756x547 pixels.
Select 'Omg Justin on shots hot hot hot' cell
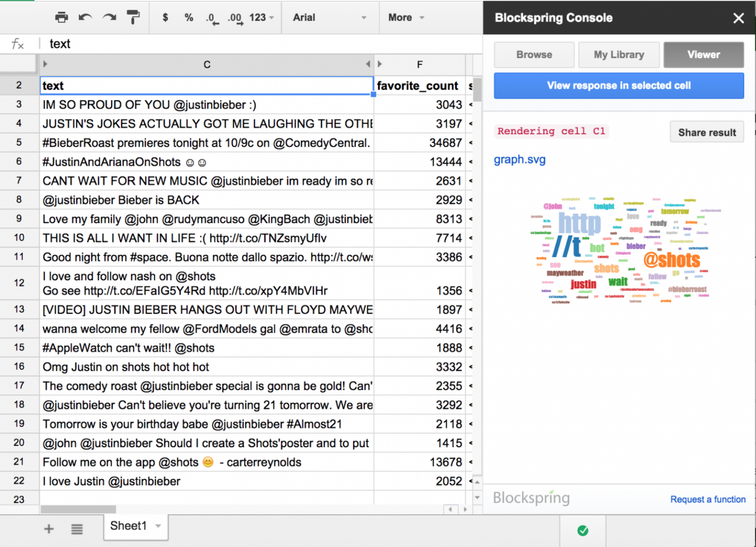tap(207, 367)
